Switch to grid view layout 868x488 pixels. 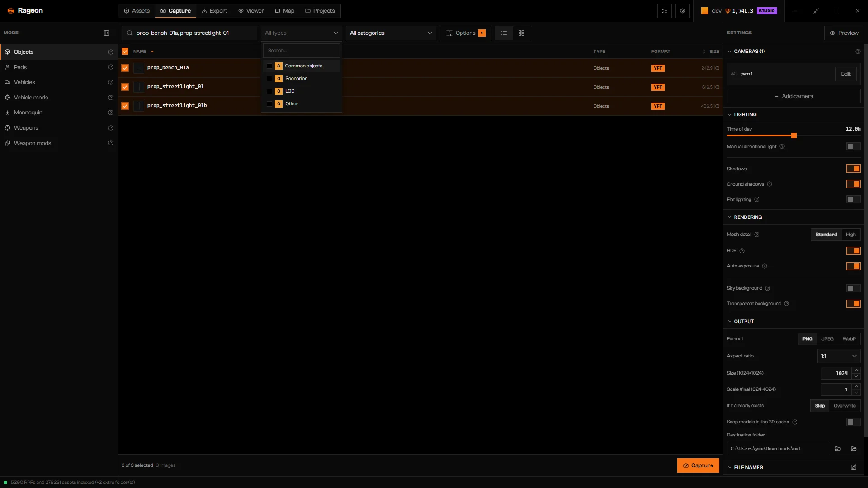(521, 33)
